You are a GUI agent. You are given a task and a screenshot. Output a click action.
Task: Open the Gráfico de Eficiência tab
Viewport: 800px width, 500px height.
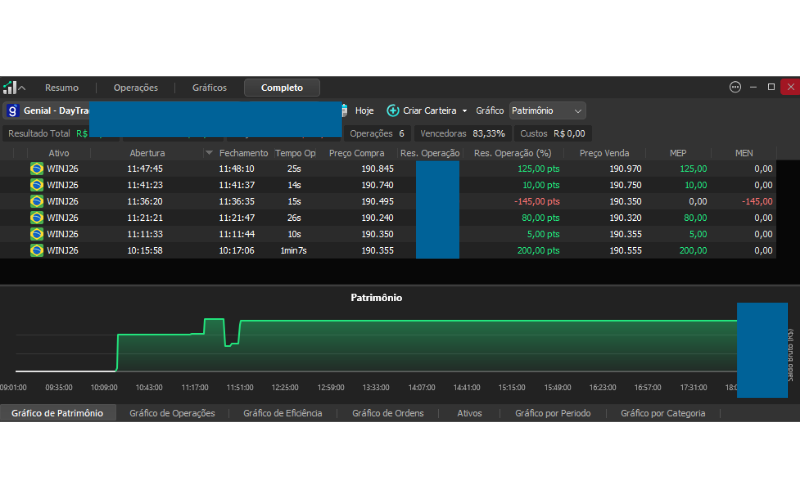click(x=282, y=413)
